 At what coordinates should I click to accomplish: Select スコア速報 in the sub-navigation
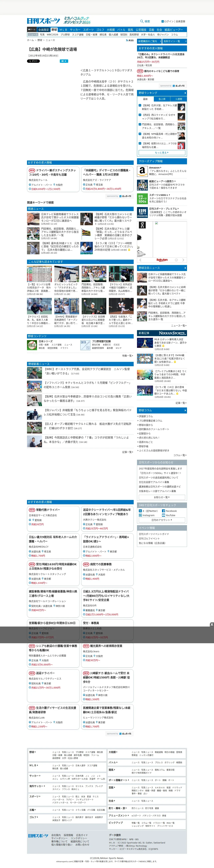click(x=78, y=34)
